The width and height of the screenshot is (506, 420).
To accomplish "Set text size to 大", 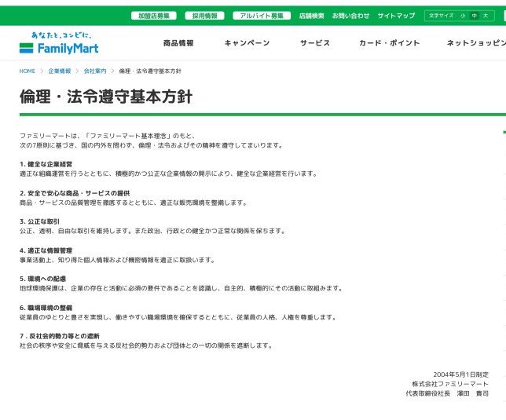I will [486, 16].
